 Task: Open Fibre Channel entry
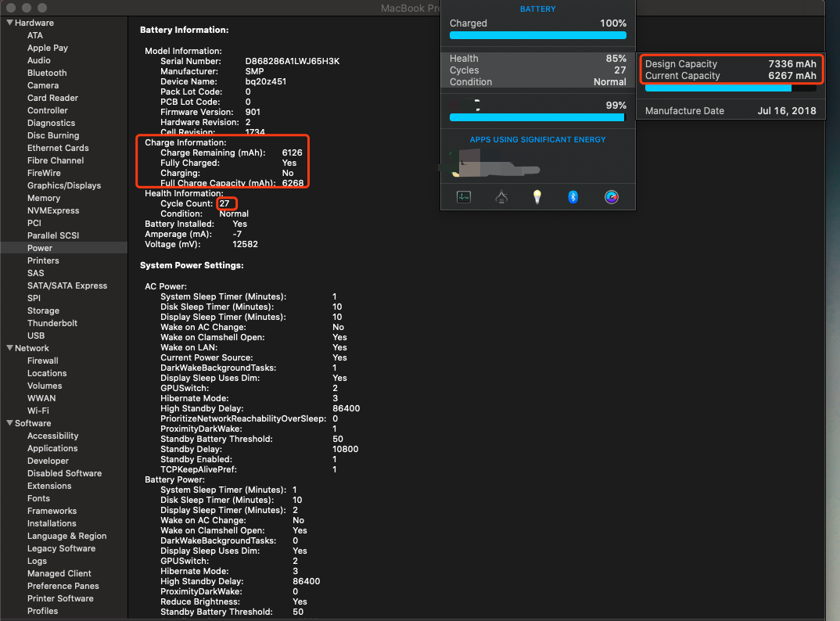(56, 160)
